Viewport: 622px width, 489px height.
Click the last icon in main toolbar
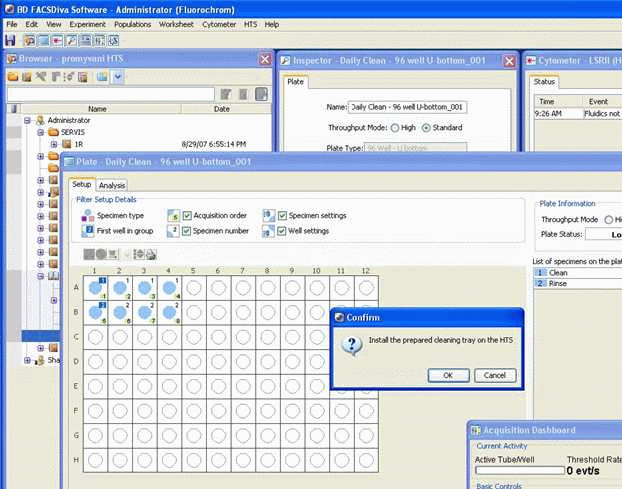113,40
